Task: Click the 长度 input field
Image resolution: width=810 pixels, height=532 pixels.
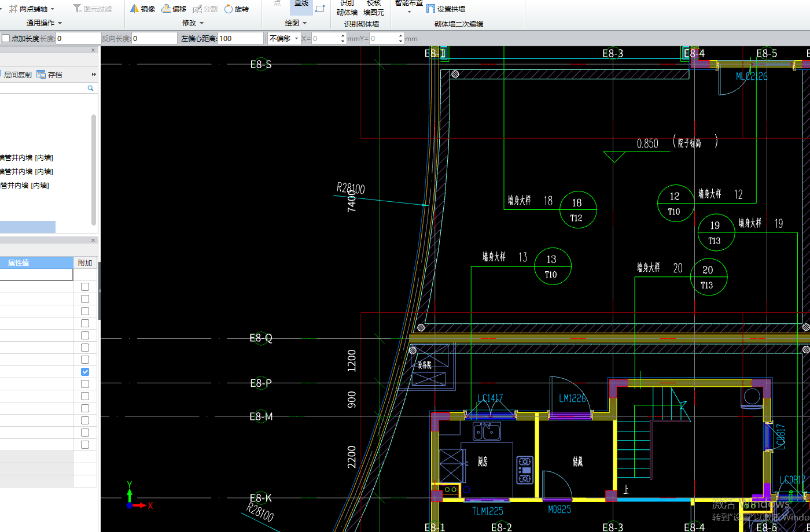Action: click(x=78, y=38)
